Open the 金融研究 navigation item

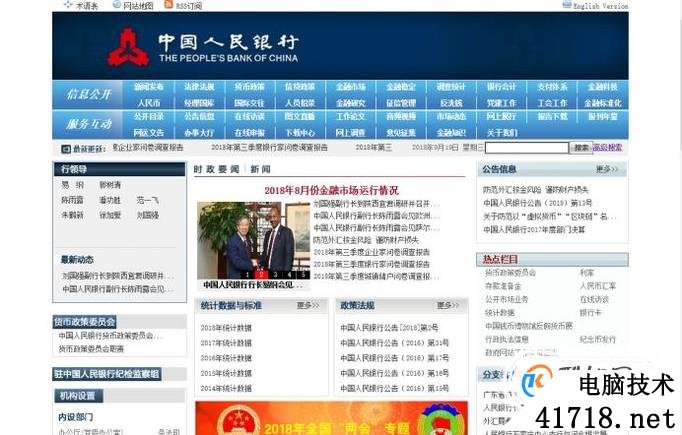point(351,103)
